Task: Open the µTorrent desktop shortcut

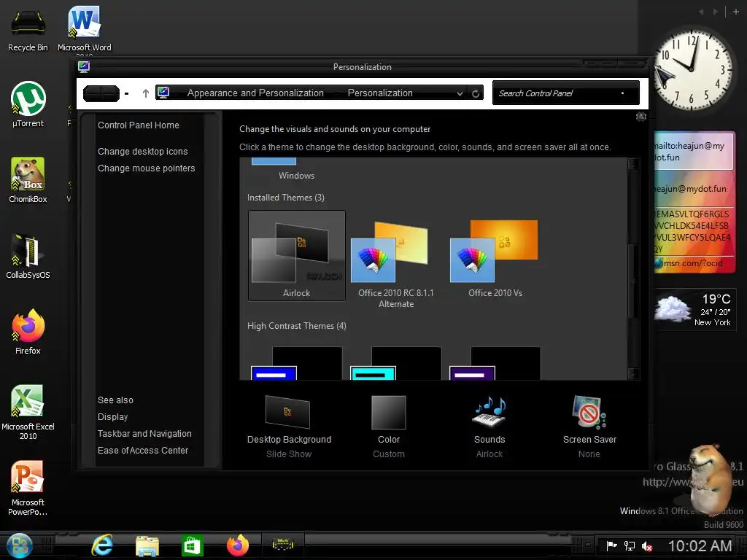Action: point(28,105)
